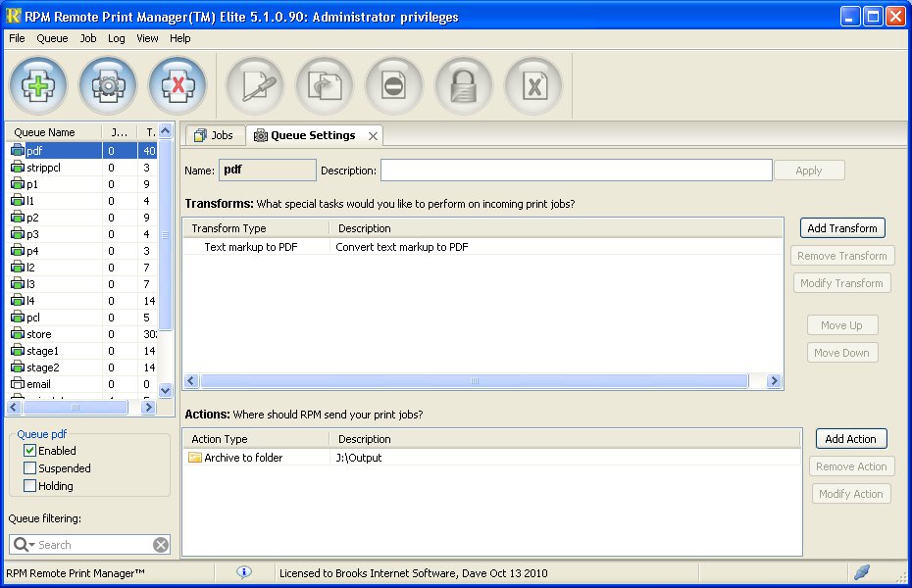This screenshot has width=912, height=588.
Task: Open the Help menu
Action: tap(179, 38)
